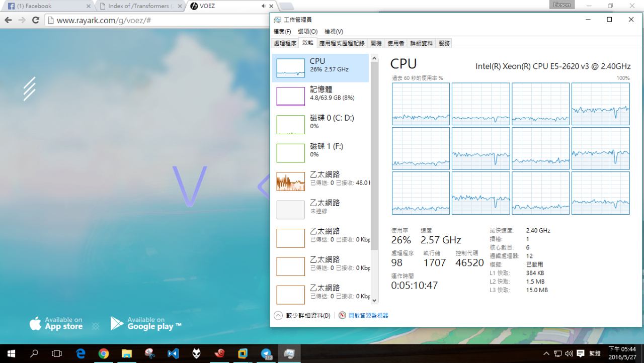Image resolution: width=644 pixels, height=363 pixels.
Task: Click the performance sidebar scrollbar thumb
Action: tap(374, 155)
